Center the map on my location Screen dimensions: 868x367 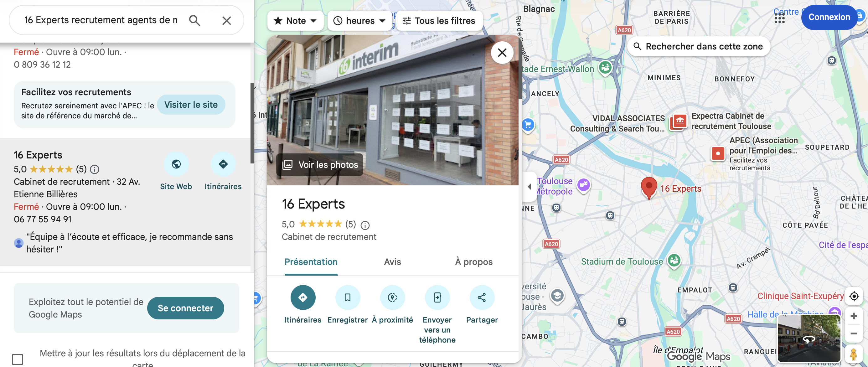click(x=854, y=296)
